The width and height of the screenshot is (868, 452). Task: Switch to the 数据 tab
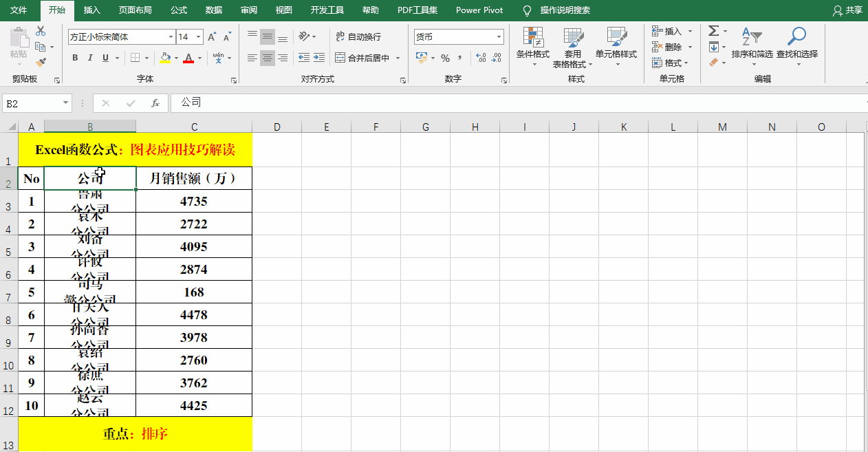(x=214, y=10)
